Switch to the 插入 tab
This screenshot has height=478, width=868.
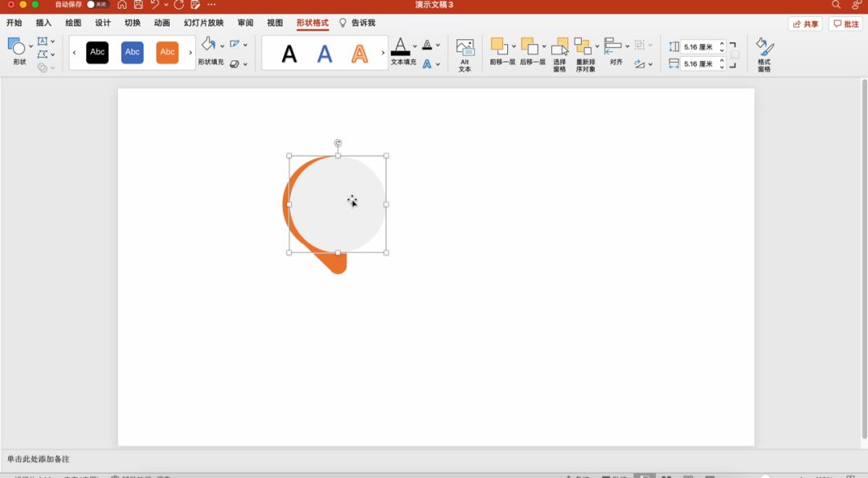(x=43, y=23)
